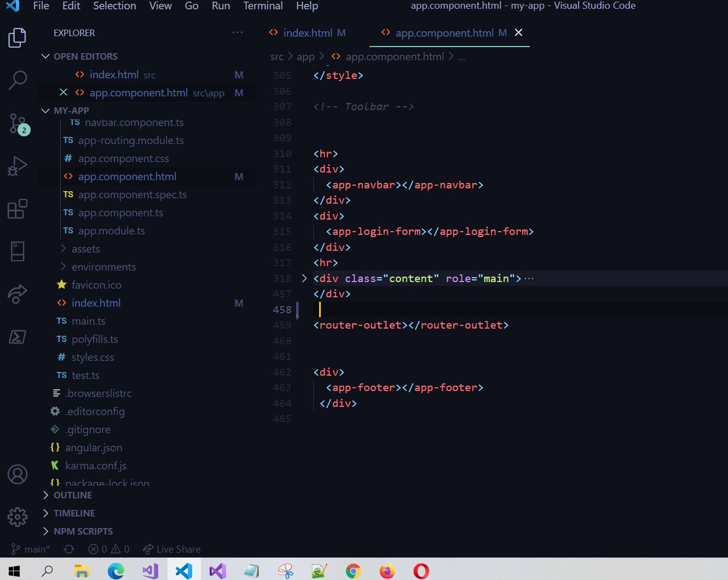Open the Accounts icon
728x580 pixels.
tap(18, 474)
